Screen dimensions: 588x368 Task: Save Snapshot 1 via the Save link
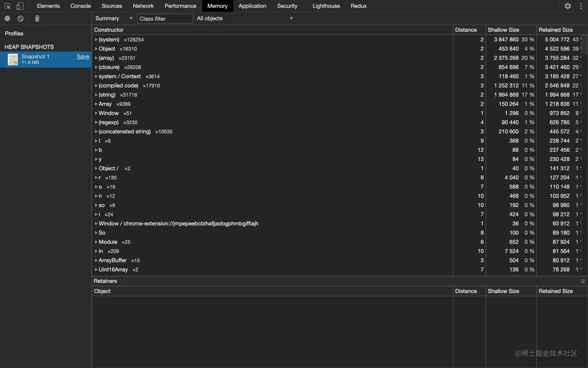click(83, 56)
